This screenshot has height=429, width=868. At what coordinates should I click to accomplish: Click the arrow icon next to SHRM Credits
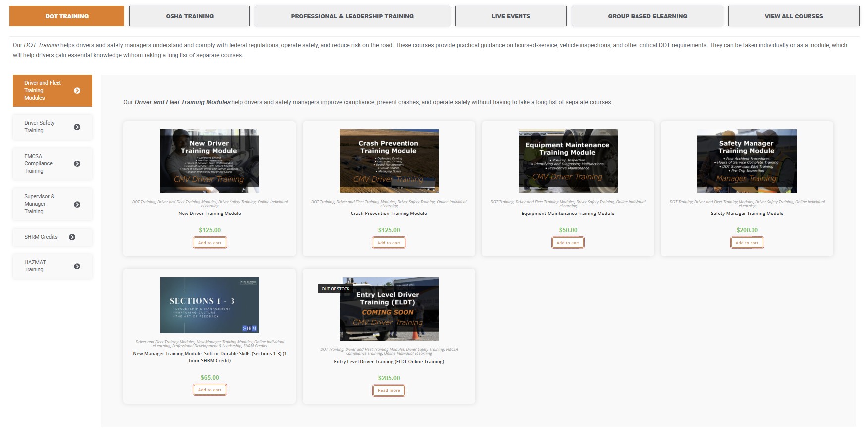(x=72, y=237)
